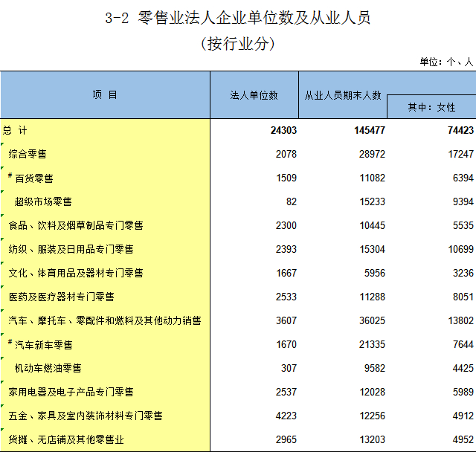The image size is (476, 452).
Task: Click the total employees value 145477
Action: (370, 130)
